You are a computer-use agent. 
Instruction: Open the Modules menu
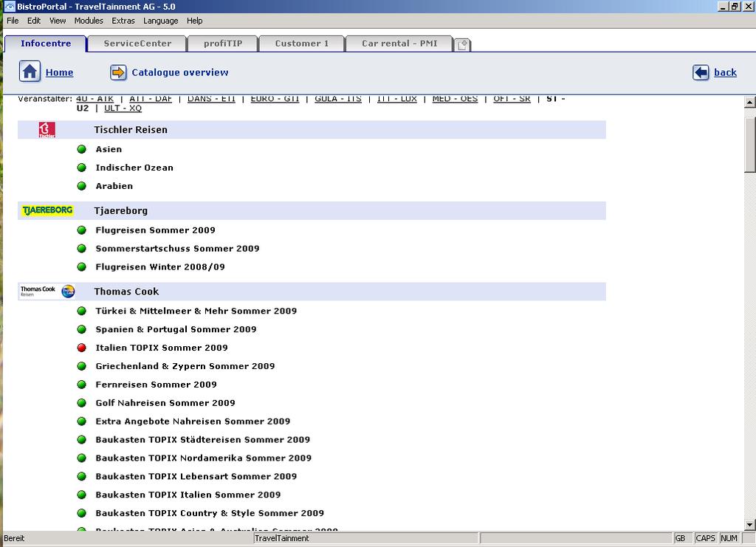tap(89, 21)
